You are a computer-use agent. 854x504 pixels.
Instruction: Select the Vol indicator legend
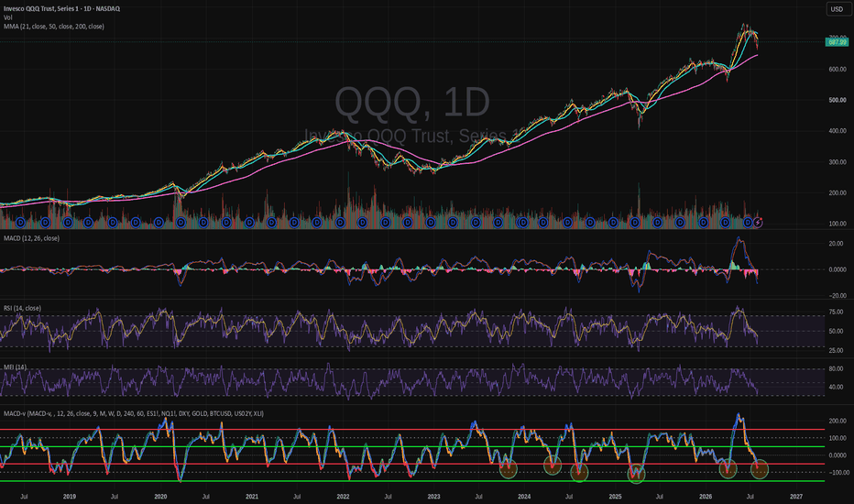[x=7, y=17]
